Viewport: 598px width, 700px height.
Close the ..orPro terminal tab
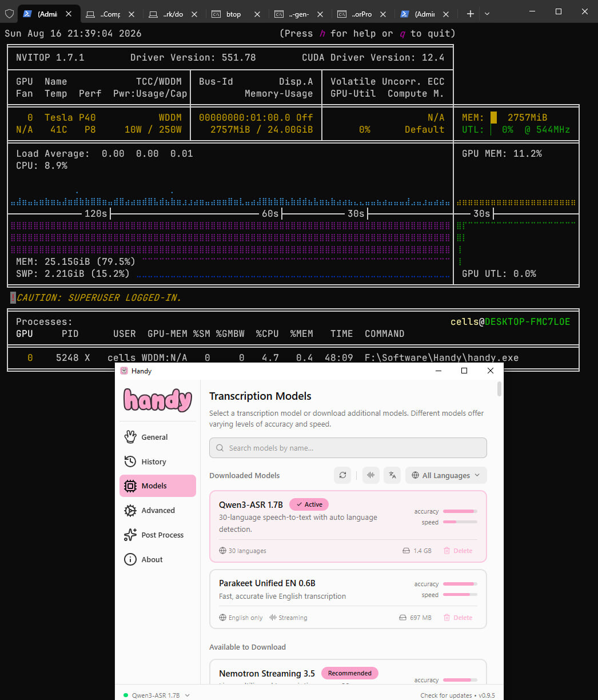(382, 14)
